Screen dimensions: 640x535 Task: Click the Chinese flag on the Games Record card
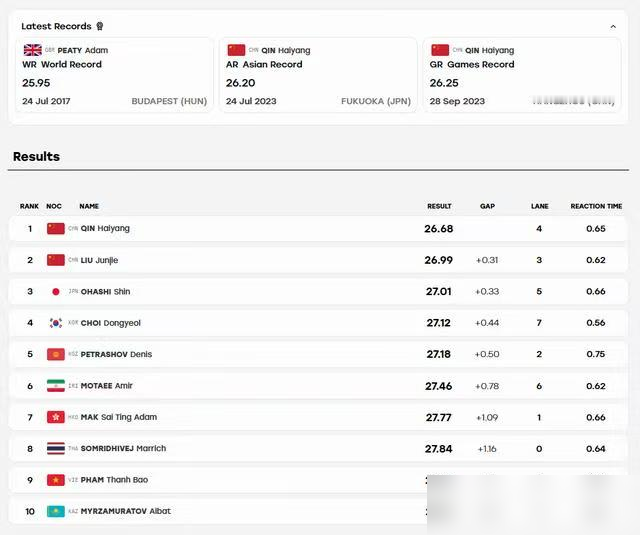click(x=440, y=50)
